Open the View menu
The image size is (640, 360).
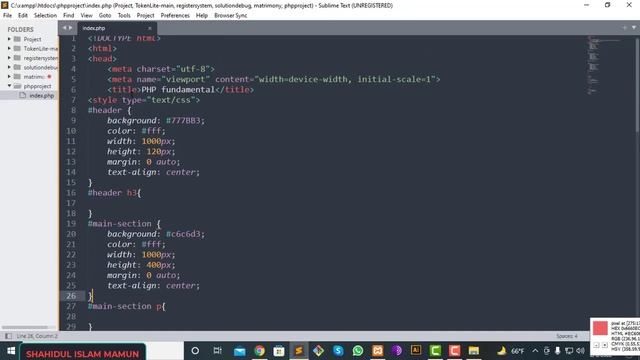[87, 16]
